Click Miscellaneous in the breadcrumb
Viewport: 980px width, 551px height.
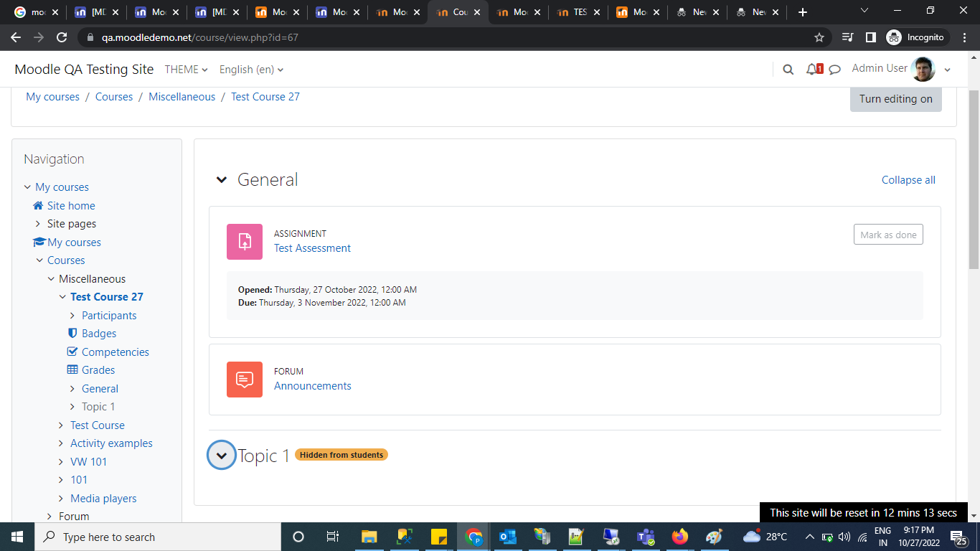click(182, 97)
